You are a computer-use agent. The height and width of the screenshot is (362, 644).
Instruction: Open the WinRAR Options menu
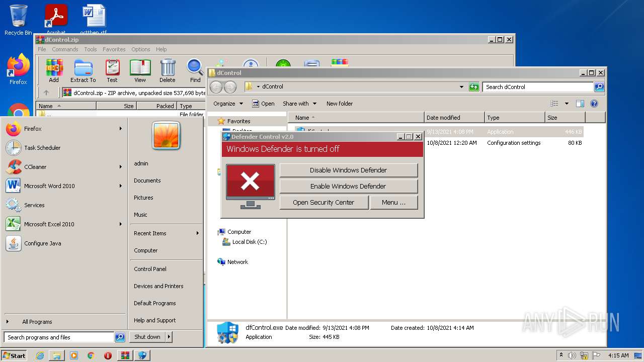[141, 49]
